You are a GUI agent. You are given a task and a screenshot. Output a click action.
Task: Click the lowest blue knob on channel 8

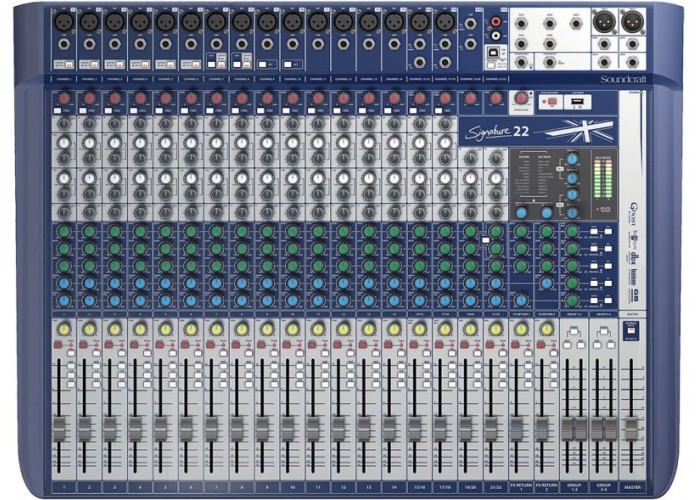pyautogui.click(x=242, y=300)
